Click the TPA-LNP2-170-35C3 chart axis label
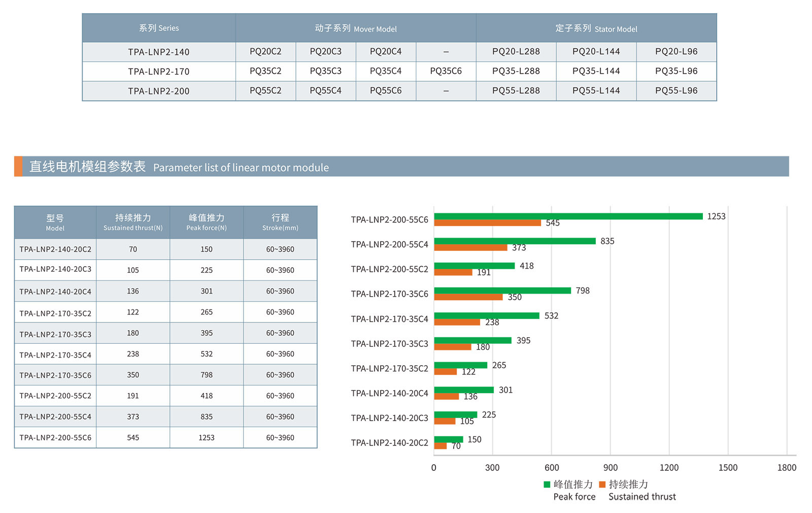812x513 pixels. [x=389, y=344]
